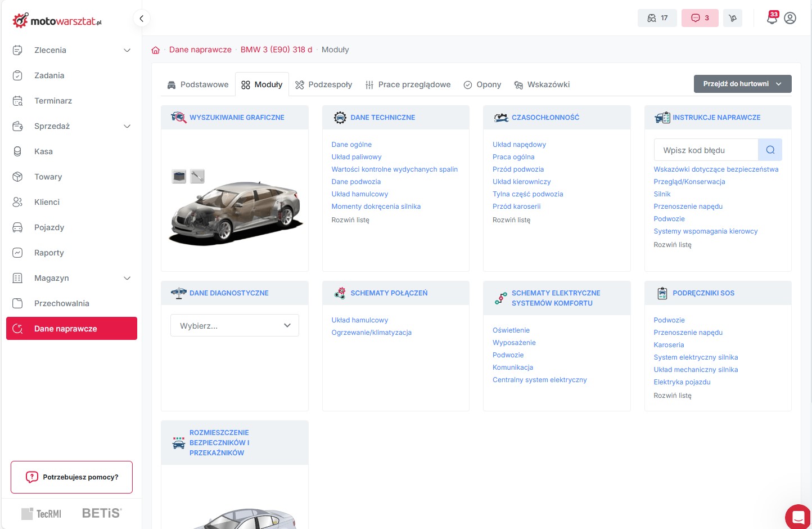Expand the Zlecenia sidebar menu
This screenshot has height=529, width=812.
pyautogui.click(x=127, y=50)
